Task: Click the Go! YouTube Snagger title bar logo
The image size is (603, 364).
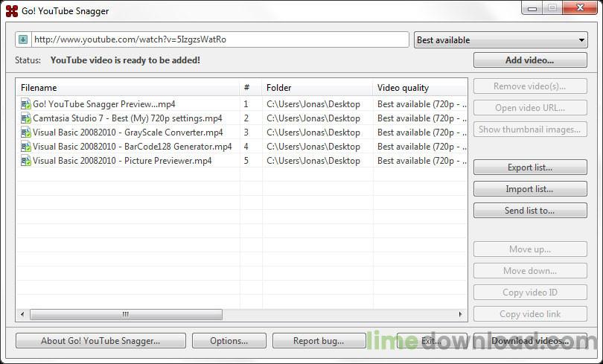Action: [x=12, y=11]
